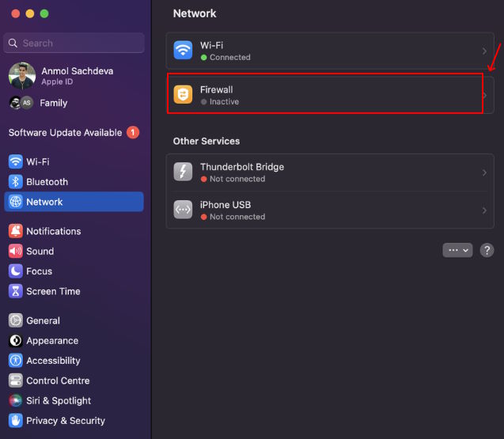
Task: Click the search magnifying glass icon
Action: pyautogui.click(x=13, y=43)
